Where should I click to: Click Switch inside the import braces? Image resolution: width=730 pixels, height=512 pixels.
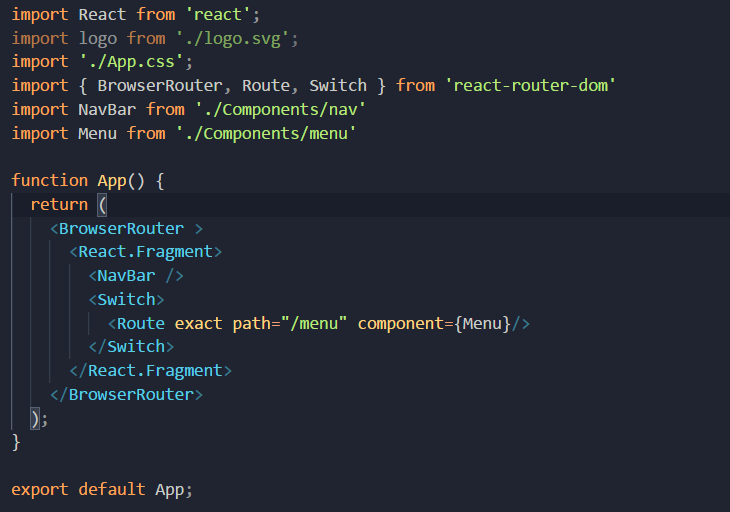coord(338,86)
